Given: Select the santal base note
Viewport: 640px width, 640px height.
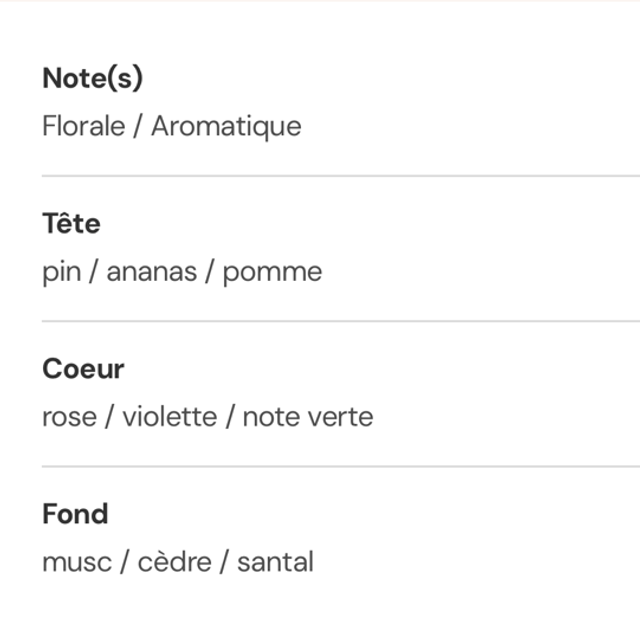Looking at the screenshot, I should click(275, 562).
